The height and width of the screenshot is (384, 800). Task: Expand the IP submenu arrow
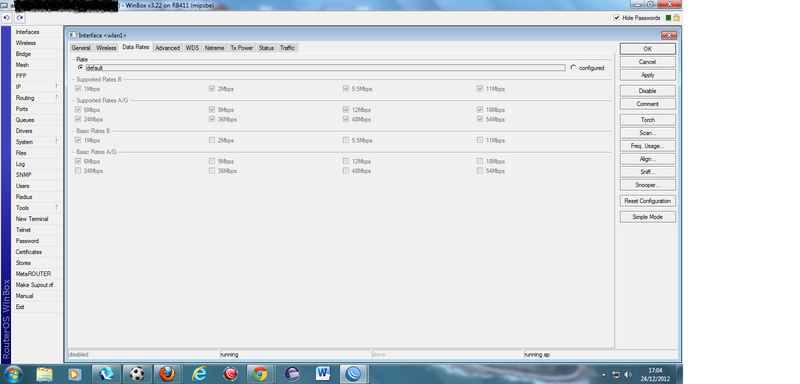[57, 86]
